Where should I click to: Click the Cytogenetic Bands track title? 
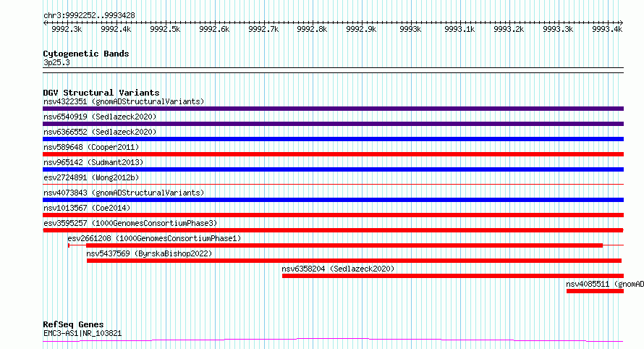pos(86,54)
